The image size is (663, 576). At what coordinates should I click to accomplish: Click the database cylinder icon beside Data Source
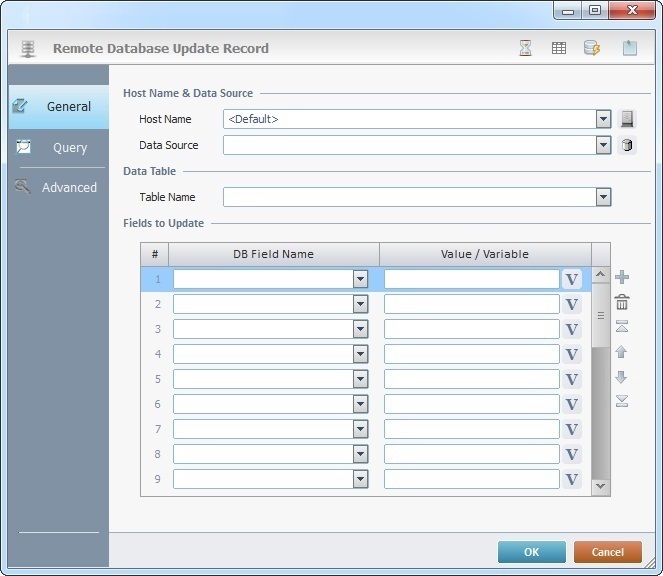(627, 145)
